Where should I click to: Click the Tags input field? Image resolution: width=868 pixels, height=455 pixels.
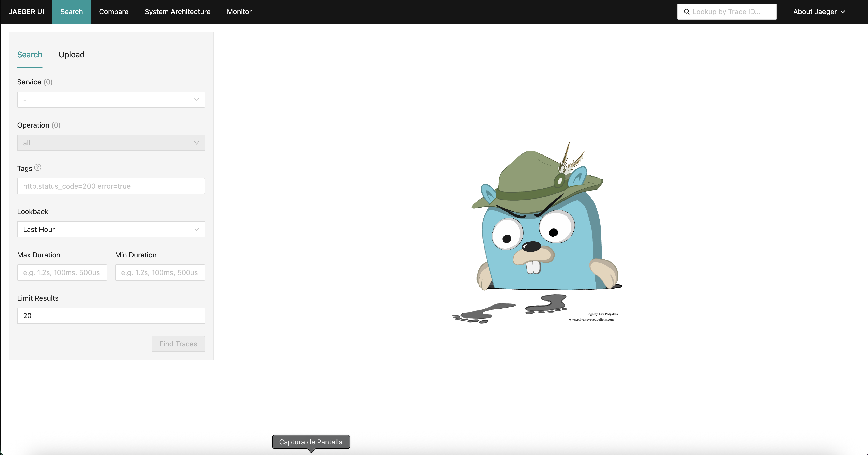111,186
